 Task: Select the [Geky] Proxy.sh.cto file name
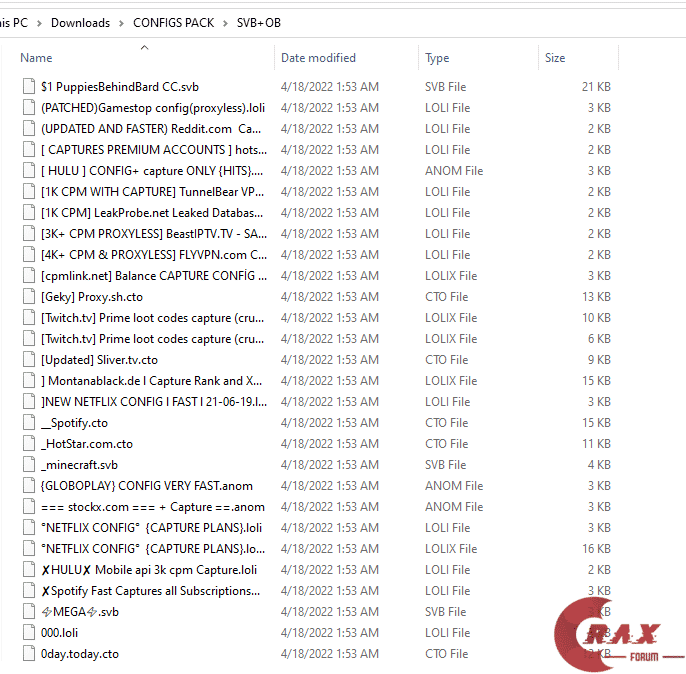pos(92,297)
